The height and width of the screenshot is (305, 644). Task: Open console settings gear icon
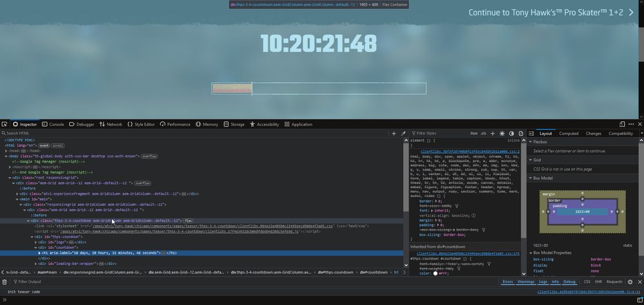coord(630,282)
